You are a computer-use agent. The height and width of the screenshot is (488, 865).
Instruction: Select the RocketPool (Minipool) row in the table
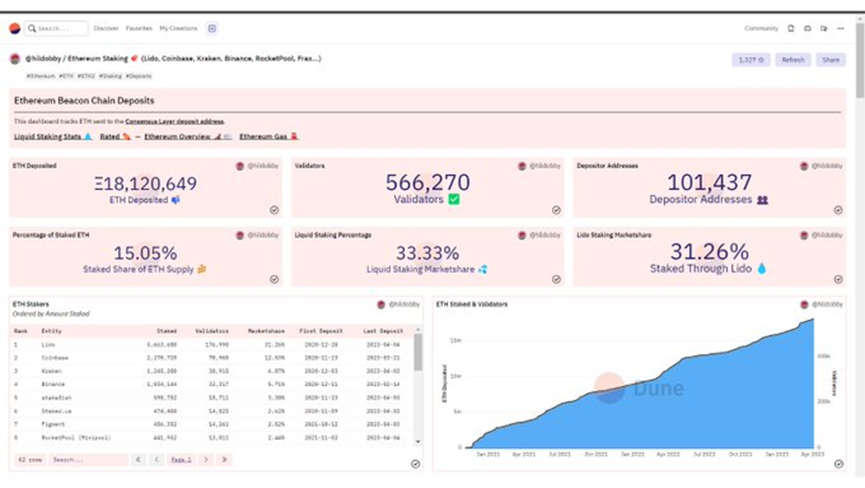tap(212, 438)
